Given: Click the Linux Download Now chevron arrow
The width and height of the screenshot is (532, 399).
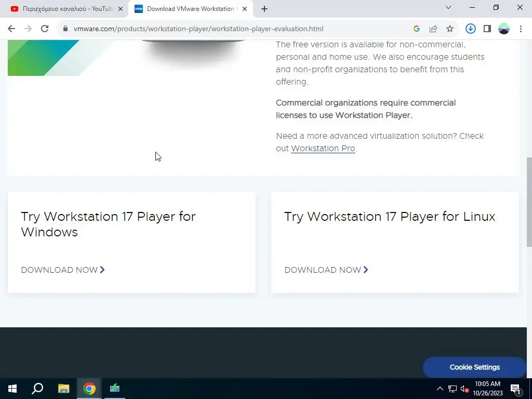Looking at the screenshot, I should tap(365, 270).
